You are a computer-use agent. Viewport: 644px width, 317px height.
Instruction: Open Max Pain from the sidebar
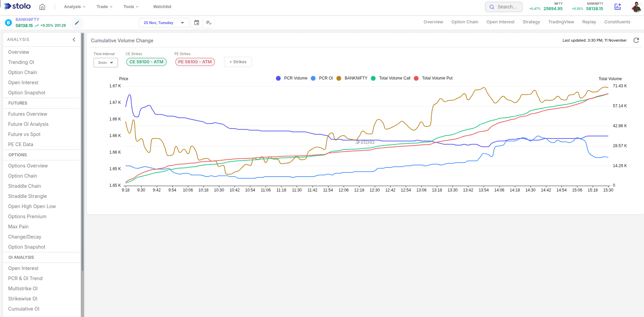(18, 226)
